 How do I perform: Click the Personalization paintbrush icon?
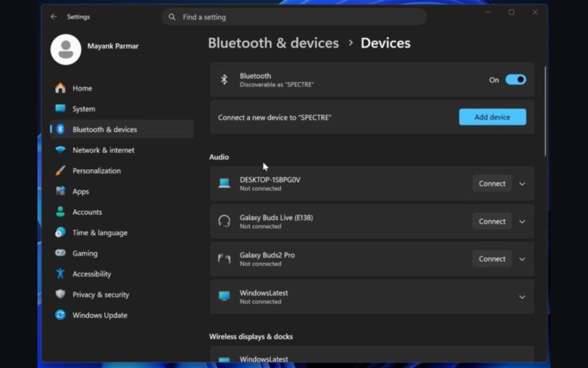point(60,171)
